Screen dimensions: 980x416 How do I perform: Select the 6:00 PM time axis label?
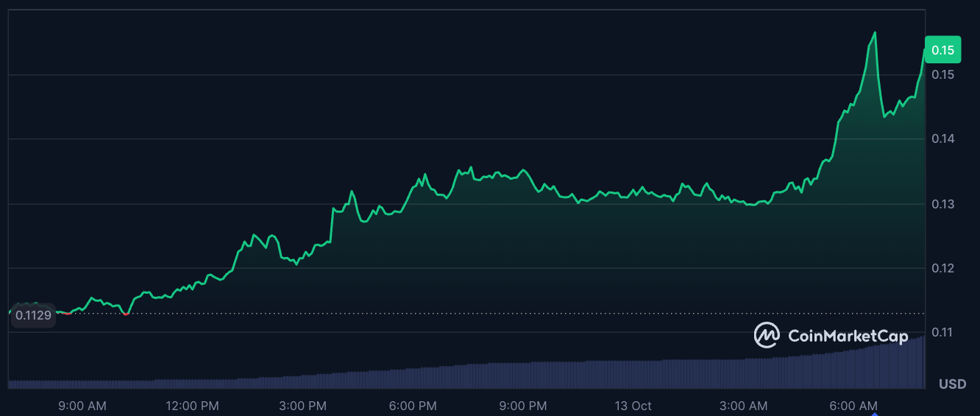(x=413, y=406)
